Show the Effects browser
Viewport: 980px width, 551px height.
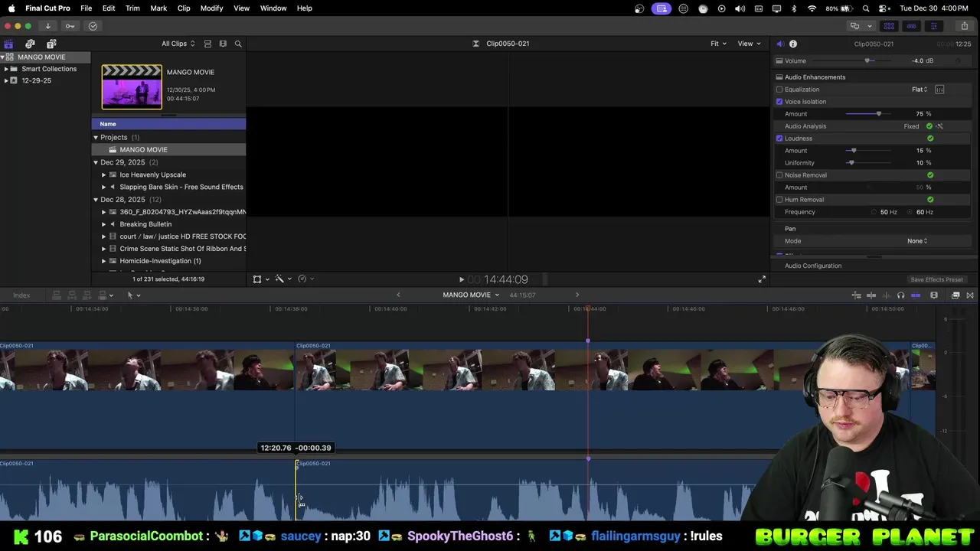[955, 295]
